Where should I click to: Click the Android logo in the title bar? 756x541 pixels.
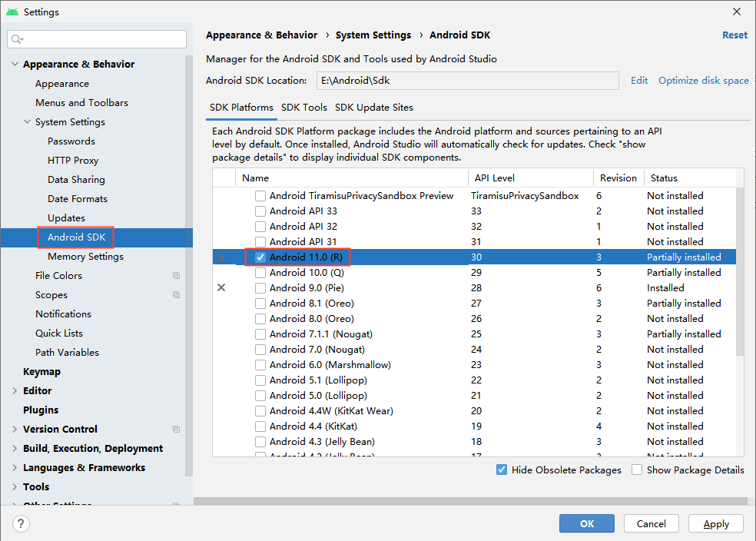coord(12,12)
